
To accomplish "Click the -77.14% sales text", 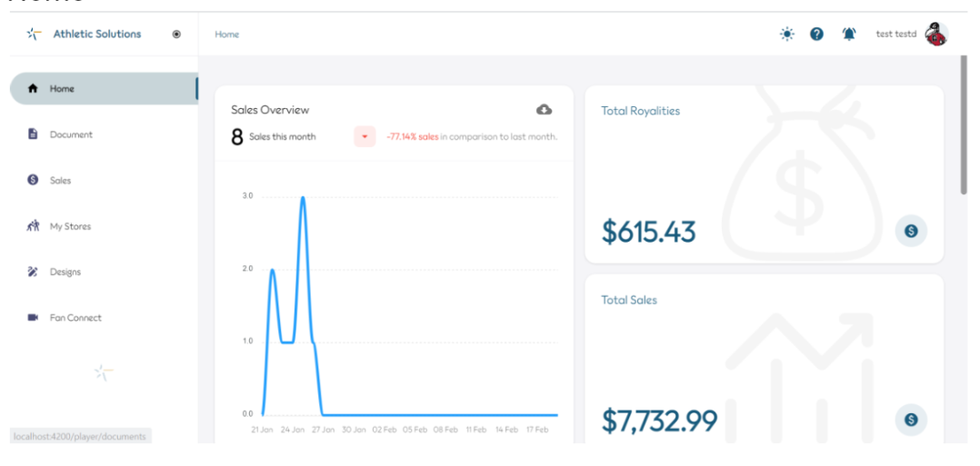I will pyautogui.click(x=413, y=137).
